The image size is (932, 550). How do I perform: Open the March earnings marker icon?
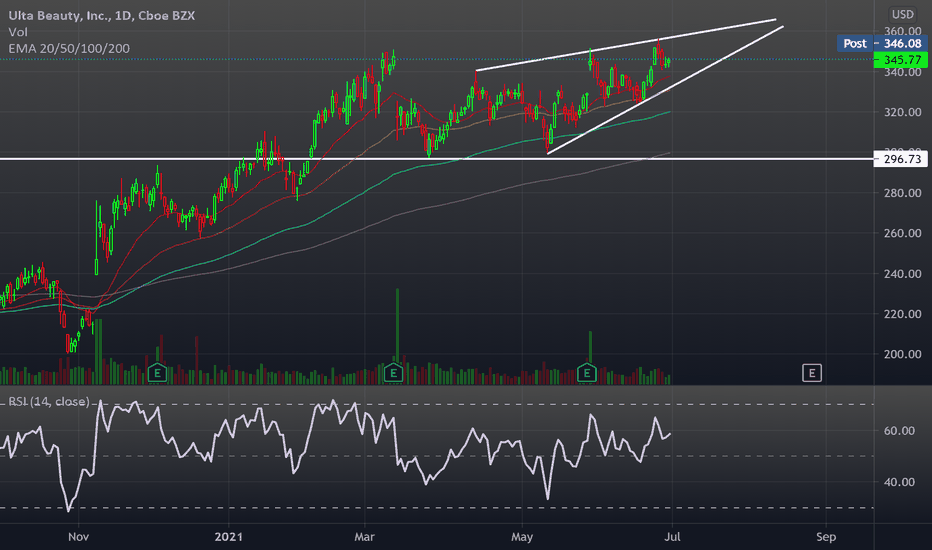pos(393,373)
